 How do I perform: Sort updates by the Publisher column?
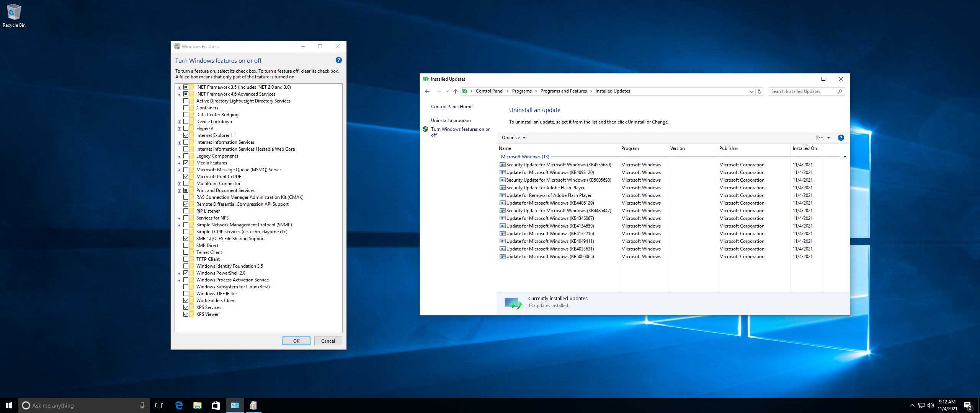coord(753,148)
